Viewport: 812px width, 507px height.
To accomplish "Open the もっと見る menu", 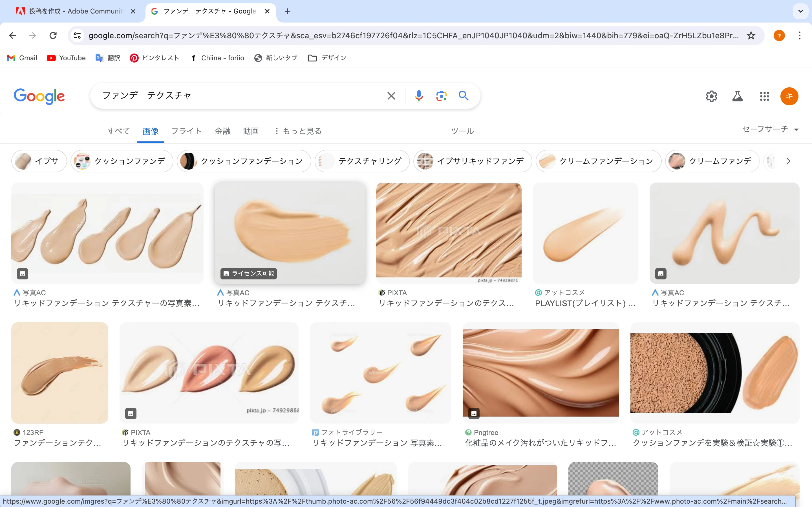I will tap(298, 131).
